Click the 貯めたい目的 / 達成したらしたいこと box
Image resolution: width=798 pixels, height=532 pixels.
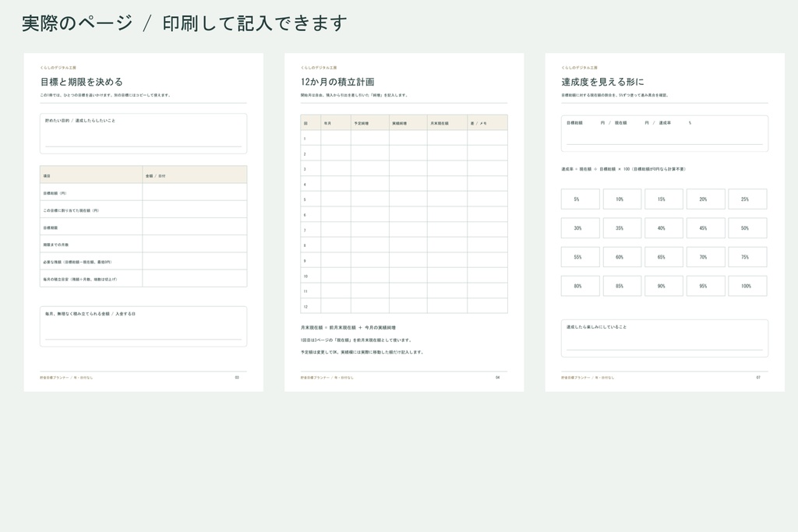pyautogui.click(x=143, y=134)
